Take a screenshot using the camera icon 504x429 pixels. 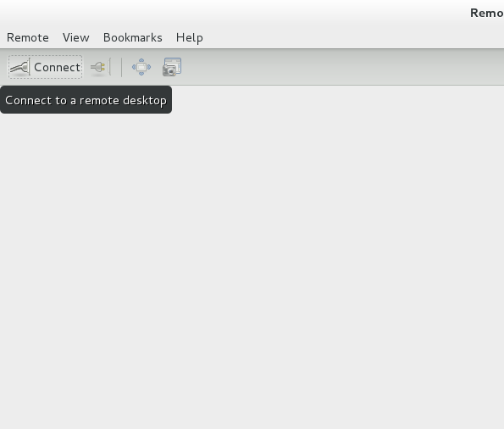[172, 67]
